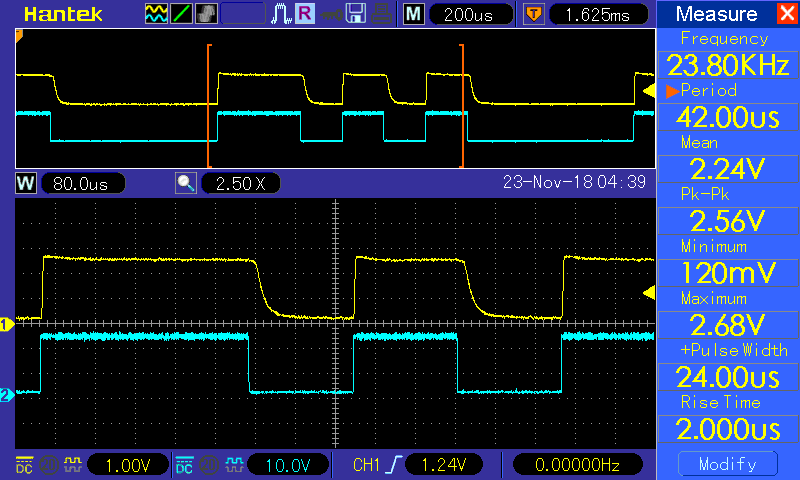
Task: Click the M main timebase icon
Action: pyautogui.click(x=414, y=14)
